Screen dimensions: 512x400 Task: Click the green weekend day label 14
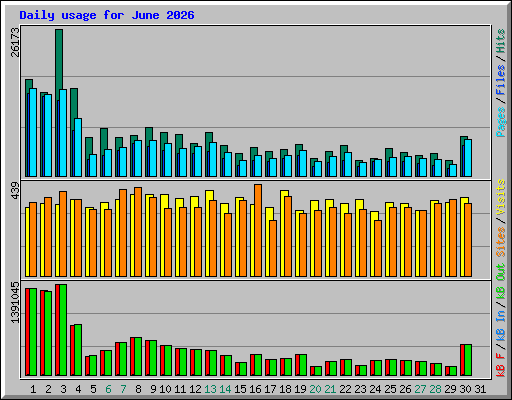click(225, 389)
